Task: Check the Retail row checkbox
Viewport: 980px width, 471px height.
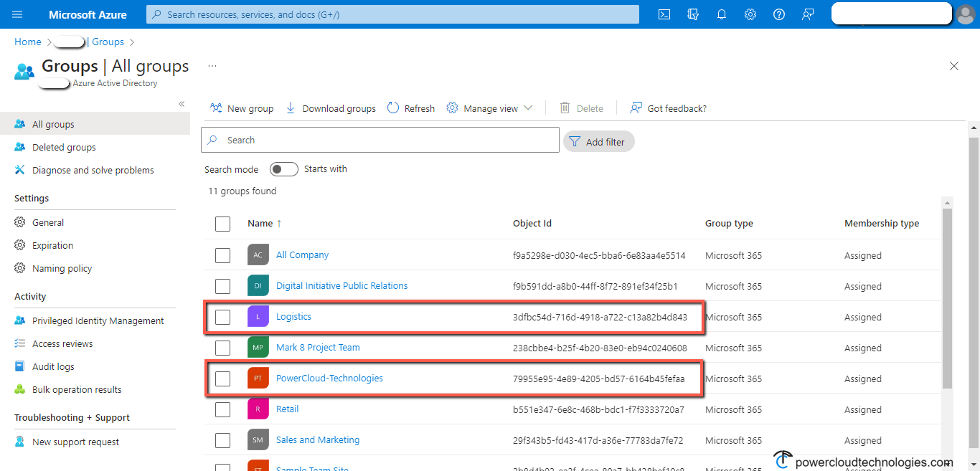Action: 223,409
